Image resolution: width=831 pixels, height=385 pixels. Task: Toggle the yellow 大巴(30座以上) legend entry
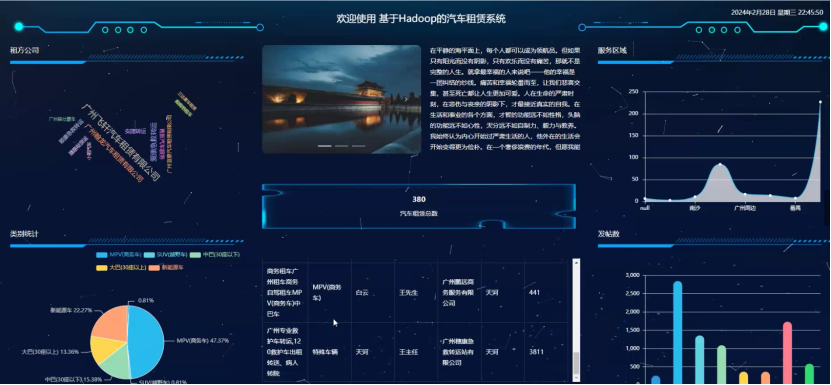point(120,267)
